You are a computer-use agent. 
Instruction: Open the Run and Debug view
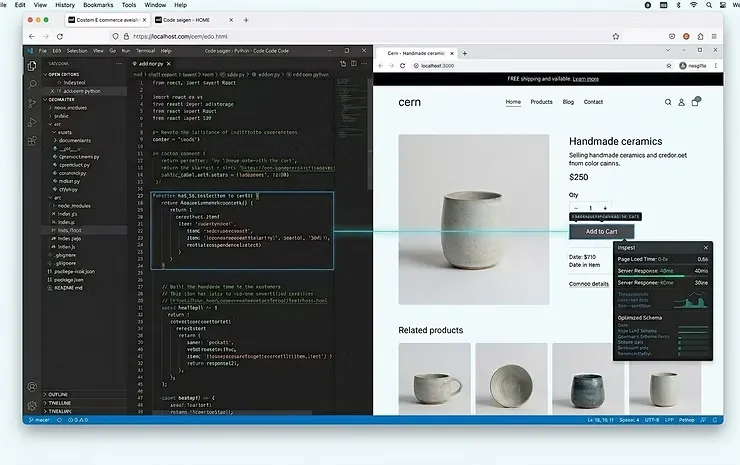pos(32,122)
